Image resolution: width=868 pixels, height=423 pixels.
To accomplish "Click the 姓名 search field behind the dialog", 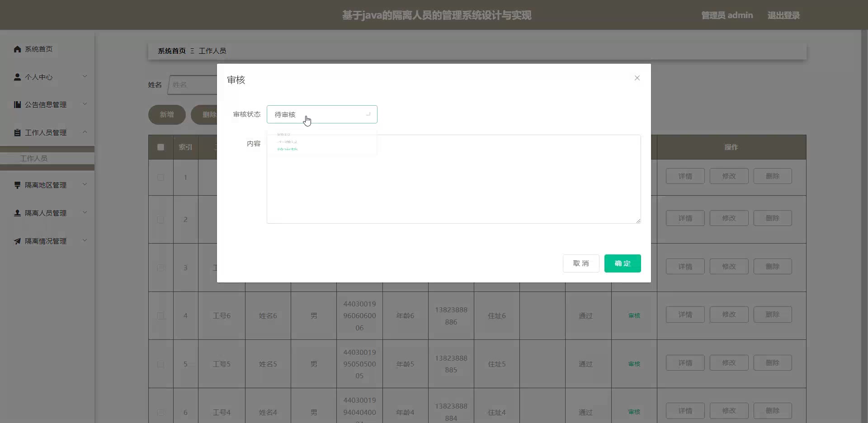I will point(193,85).
